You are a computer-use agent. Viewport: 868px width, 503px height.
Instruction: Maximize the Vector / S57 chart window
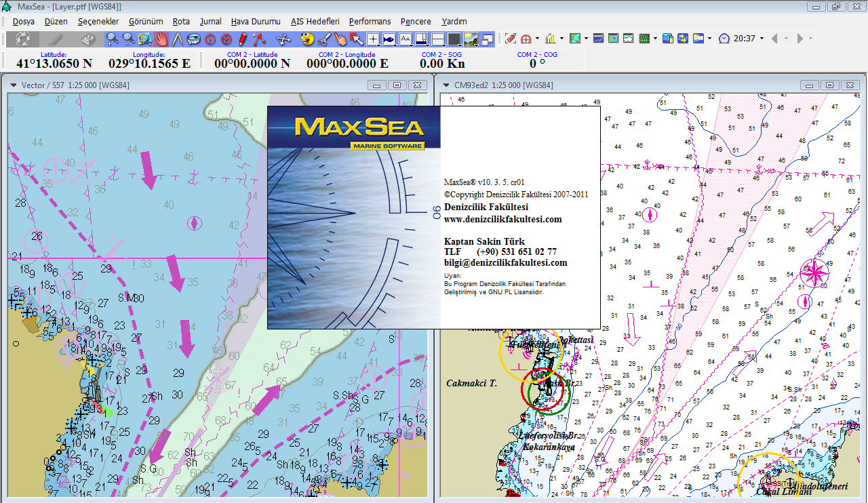click(x=398, y=85)
